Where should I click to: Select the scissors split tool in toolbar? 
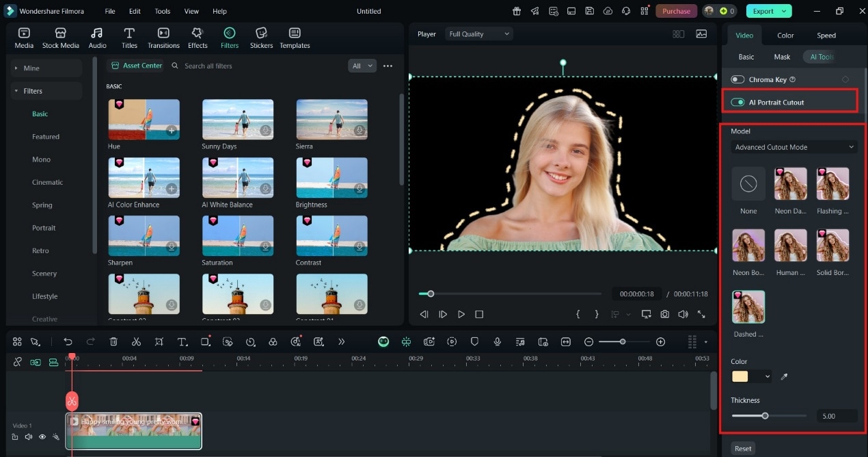(x=136, y=341)
